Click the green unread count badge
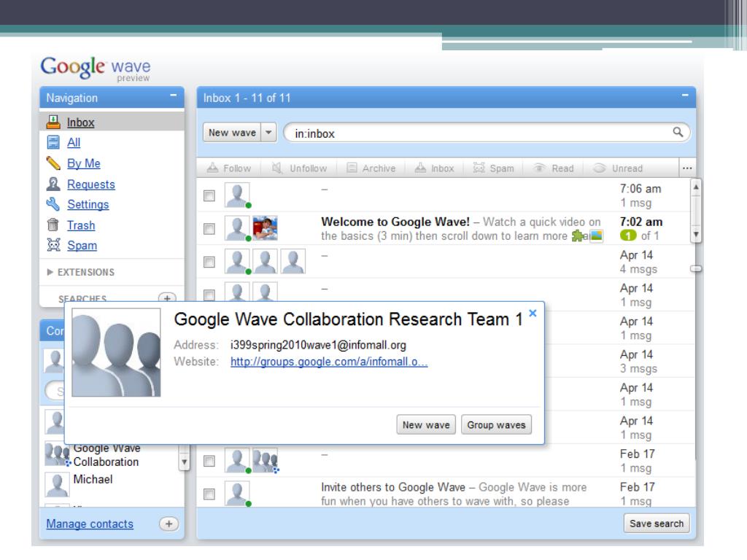The height and width of the screenshot is (560, 747). click(628, 236)
